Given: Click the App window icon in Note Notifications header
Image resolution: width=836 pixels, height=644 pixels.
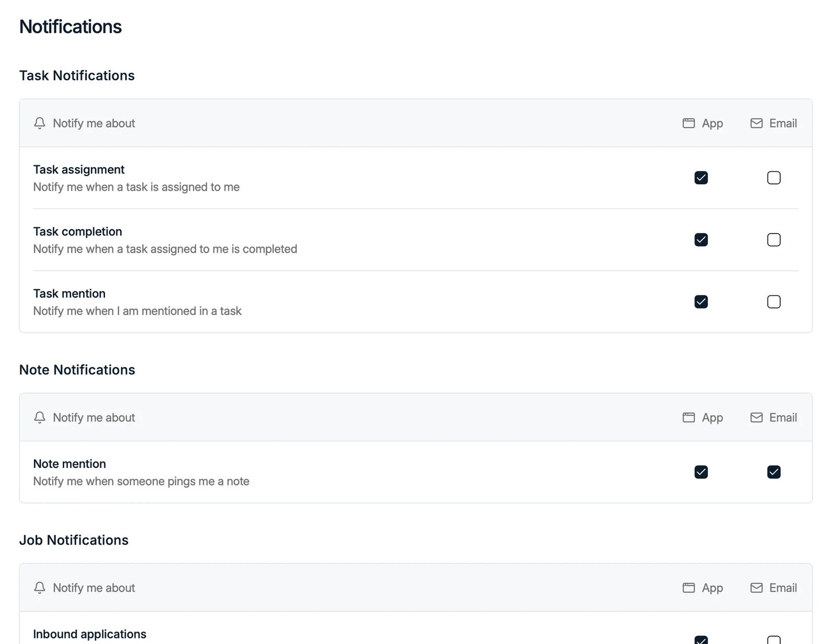Looking at the screenshot, I should [x=689, y=417].
